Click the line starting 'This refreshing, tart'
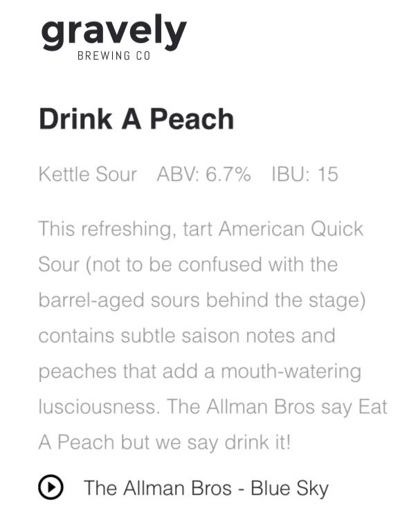Viewport: 420px width, 516px height. click(201, 229)
